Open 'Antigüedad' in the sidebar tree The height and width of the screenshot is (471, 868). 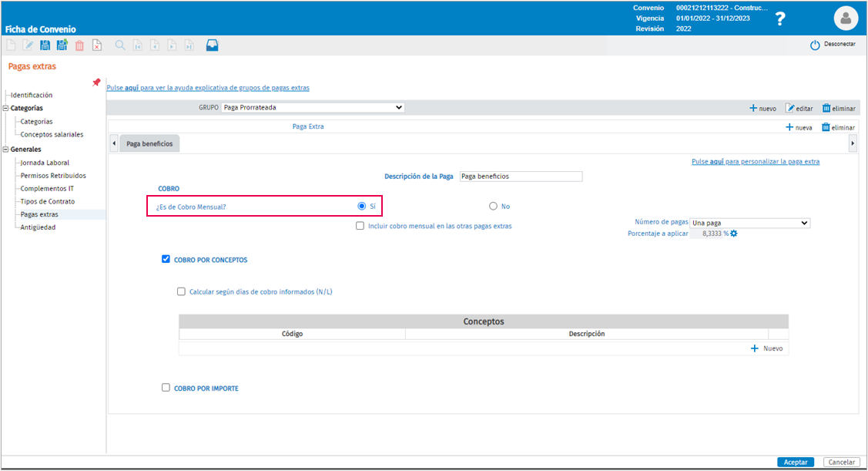click(38, 227)
